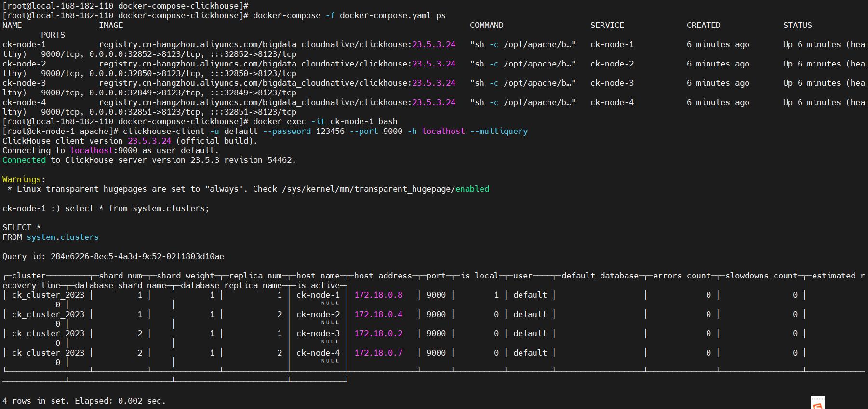Click the replica_num column header
Image resolution: width=868 pixels, height=409 pixels.
tap(255, 276)
